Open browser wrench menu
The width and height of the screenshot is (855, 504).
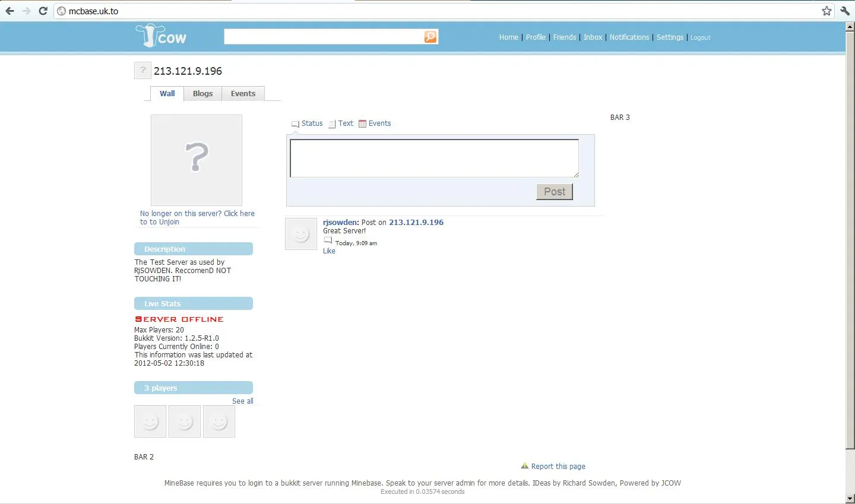click(845, 11)
